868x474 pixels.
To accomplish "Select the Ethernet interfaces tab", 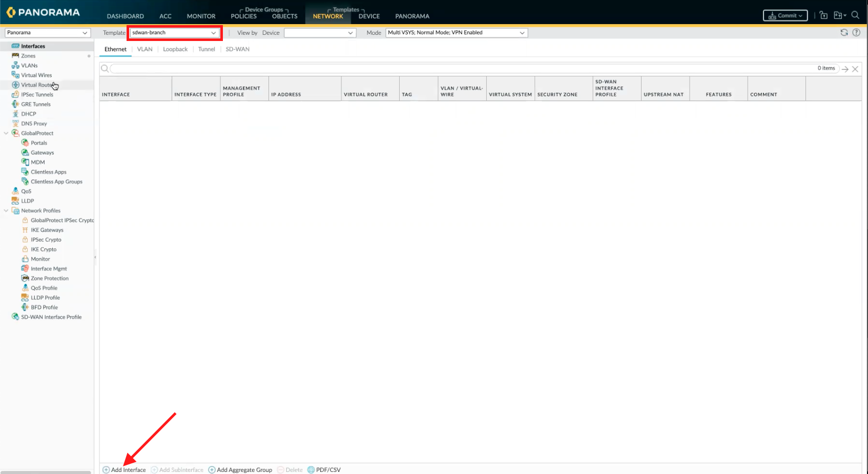I will click(115, 49).
